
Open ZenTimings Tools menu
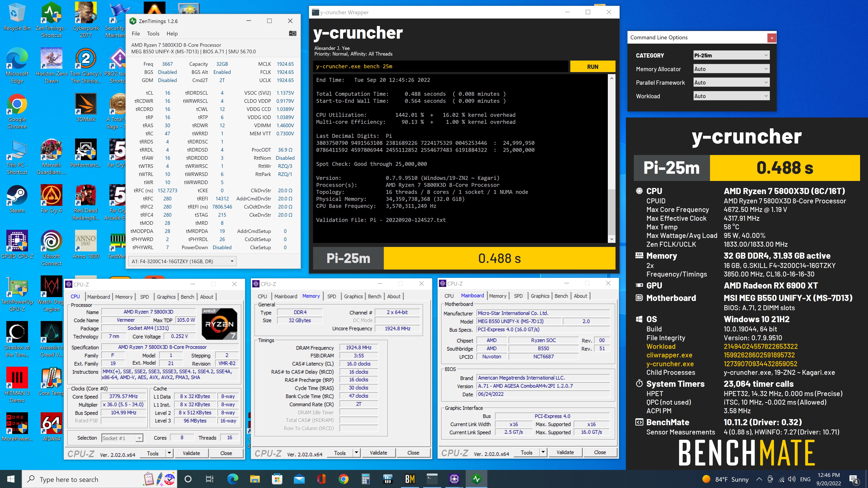click(153, 33)
